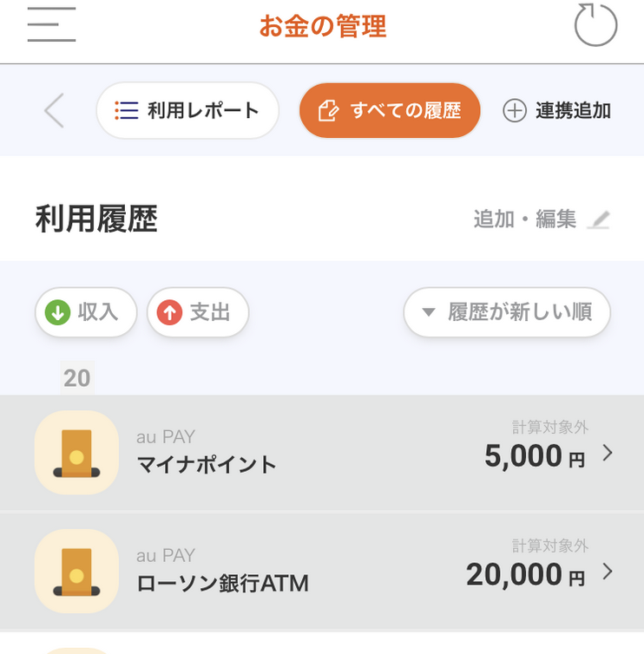
Task: Tap the list icon in 利用レポート
Action: click(x=127, y=110)
